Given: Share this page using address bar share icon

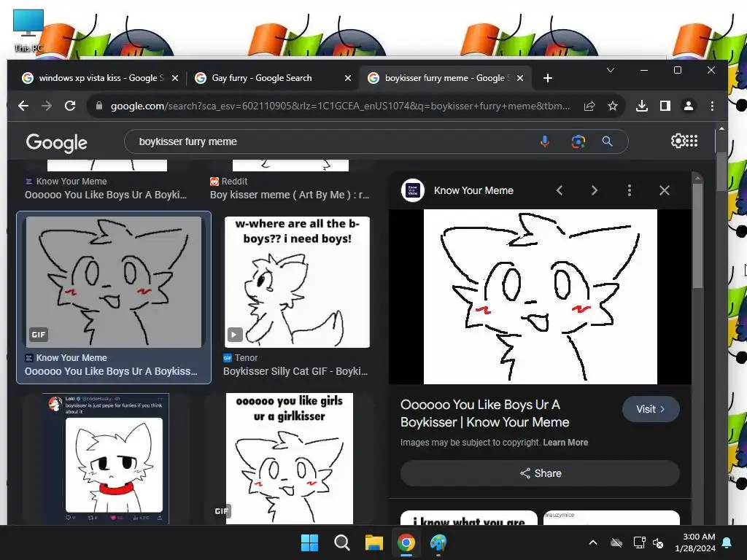Looking at the screenshot, I should [x=589, y=106].
